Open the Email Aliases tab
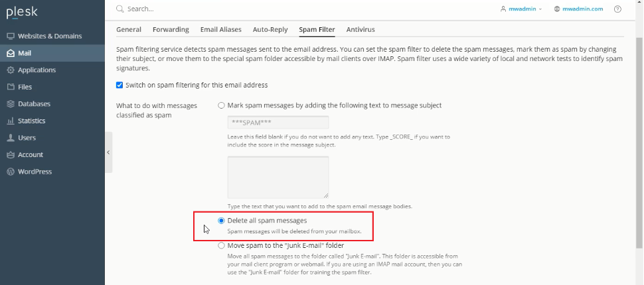 point(221,30)
